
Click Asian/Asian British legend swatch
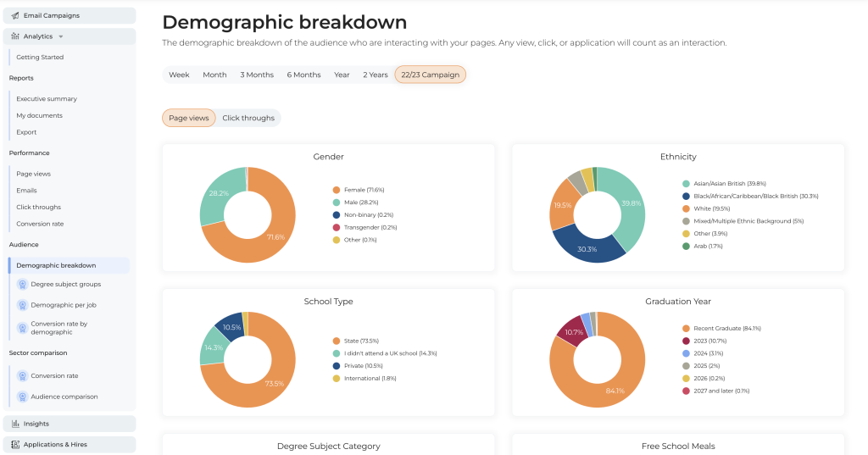(686, 184)
